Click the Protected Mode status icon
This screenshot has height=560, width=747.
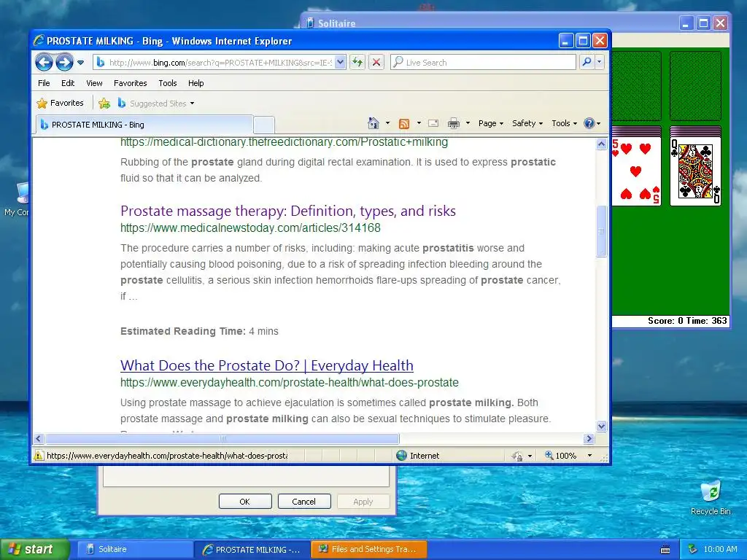point(517,456)
